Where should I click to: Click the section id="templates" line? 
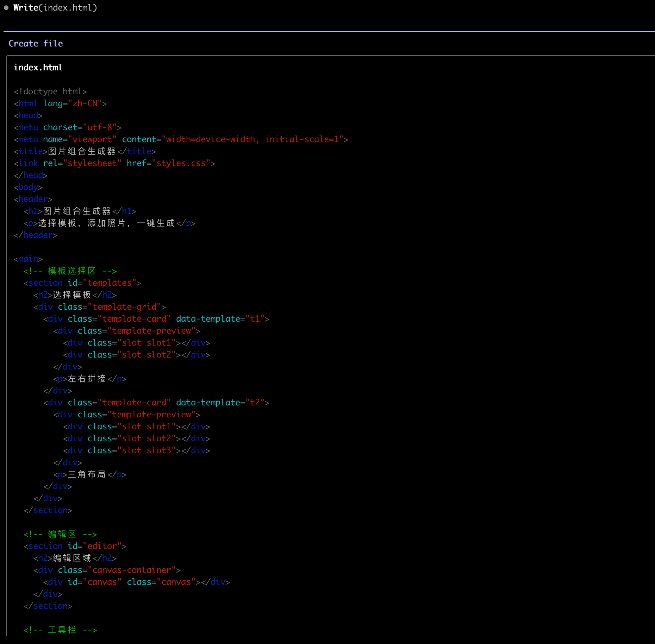click(x=82, y=283)
